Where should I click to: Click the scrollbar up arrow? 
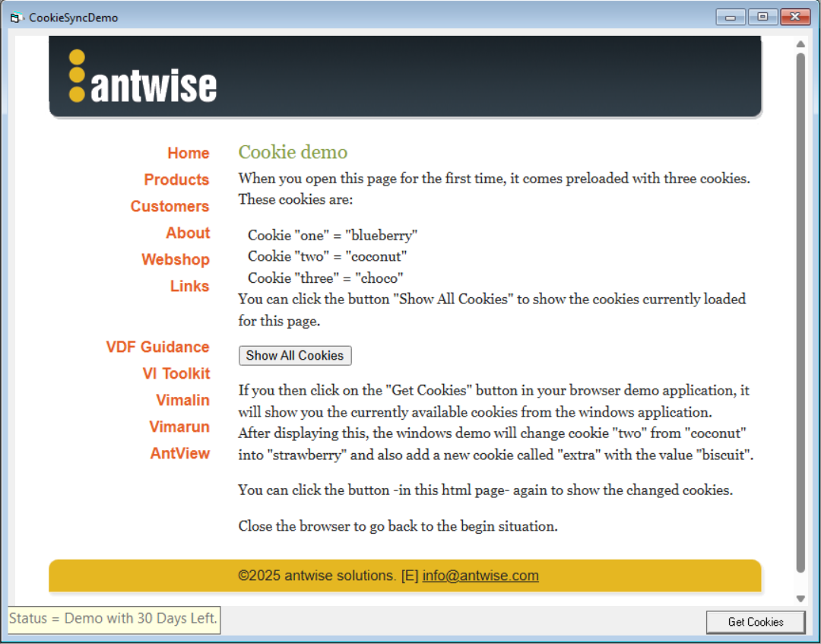tap(800, 44)
